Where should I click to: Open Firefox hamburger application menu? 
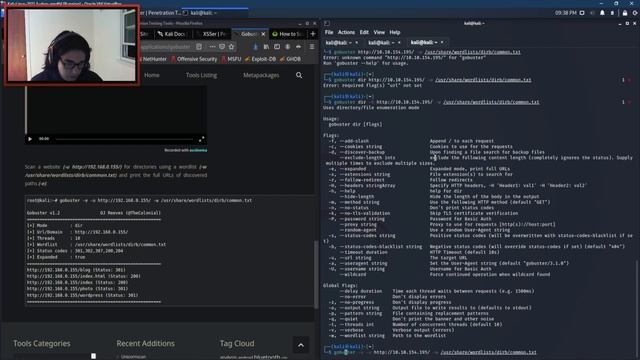pyautogui.click(x=312, y=47)
